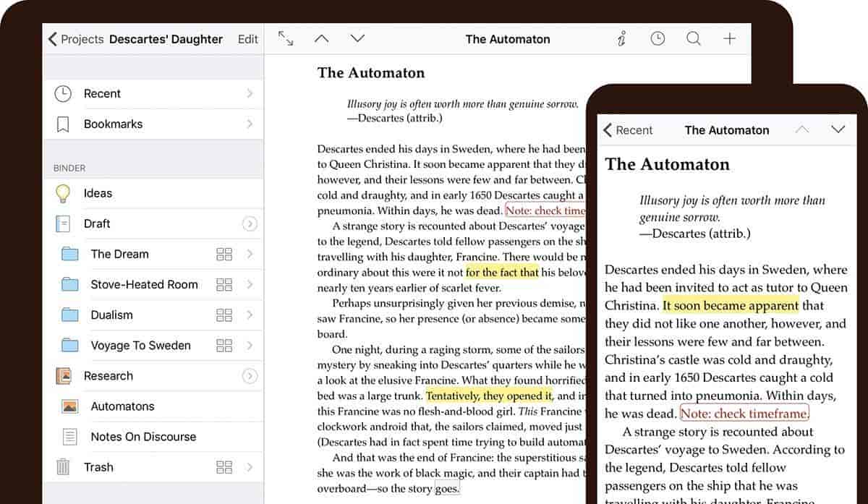This screenshot has height=504, width=868.
Task: Click the Research folder icon
Action: [64, 375]
